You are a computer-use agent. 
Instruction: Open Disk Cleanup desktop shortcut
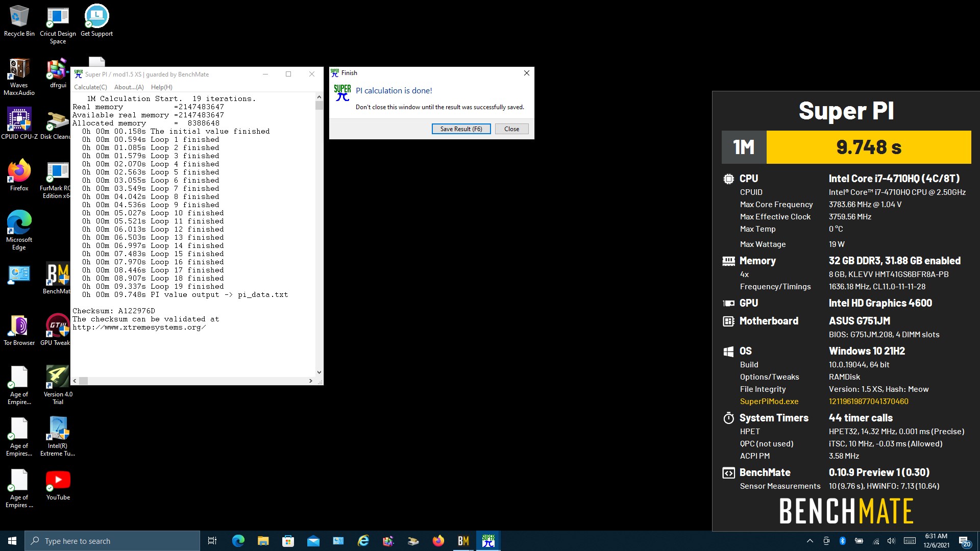coord(55,123)
